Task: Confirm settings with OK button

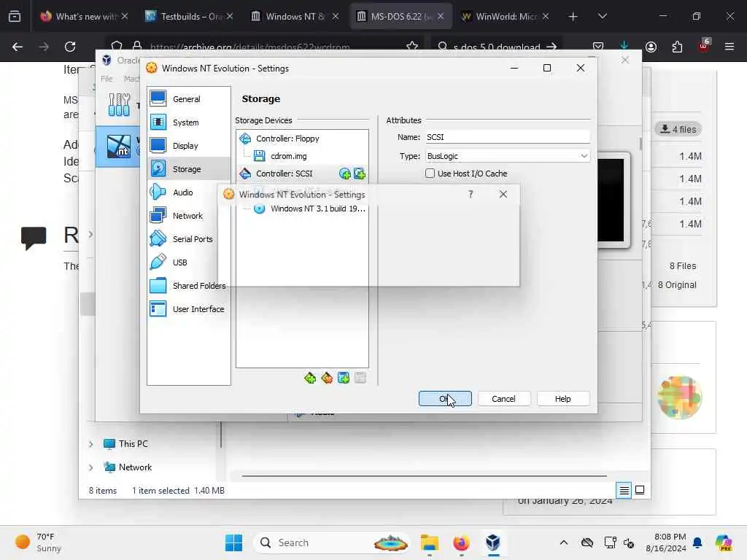Action: [445, 399]
